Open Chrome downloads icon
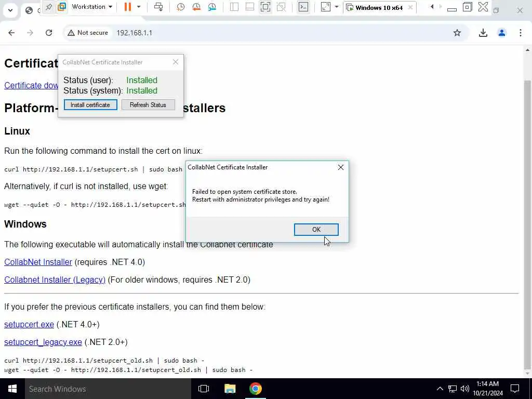 coord(483,33)
